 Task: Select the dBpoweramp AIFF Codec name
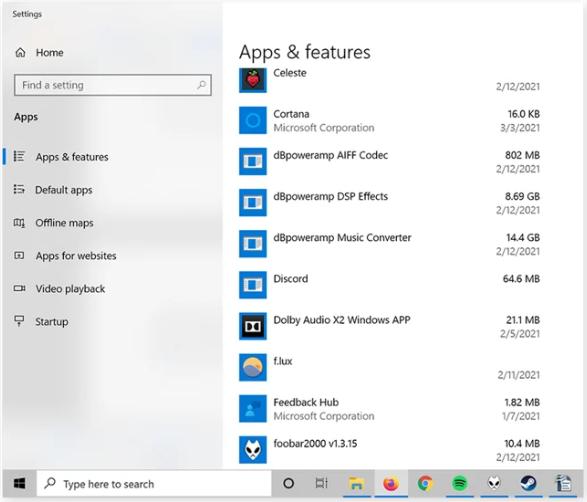pyautogui.click(x=331, y=155)
